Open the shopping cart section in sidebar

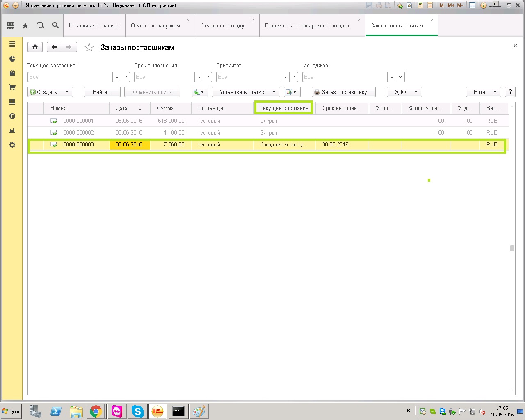[12, 87]
